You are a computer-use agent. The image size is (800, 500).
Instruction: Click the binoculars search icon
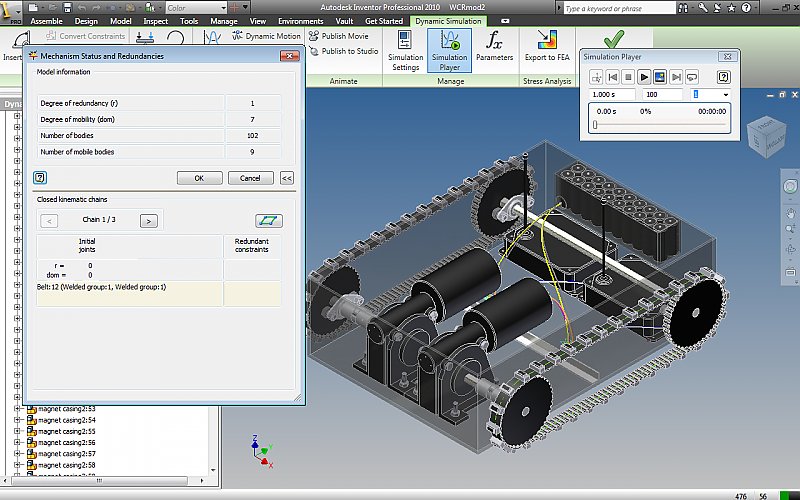[x=683, y=8]
